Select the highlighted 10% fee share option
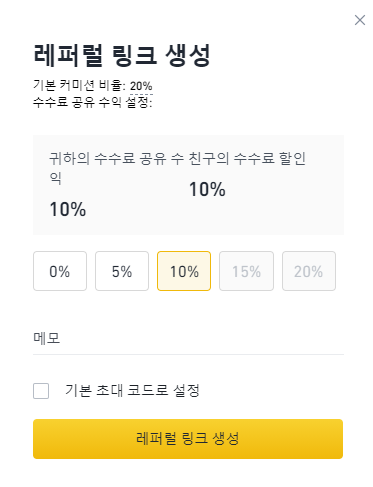Image resolution: width=373 pixels, height=487 pixels. pos(184,271)
